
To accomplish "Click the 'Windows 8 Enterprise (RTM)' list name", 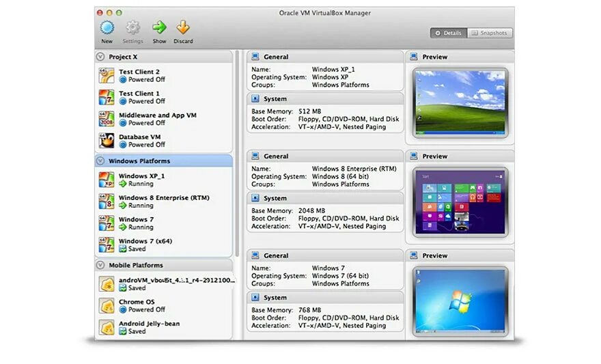I will pos(164,198).
